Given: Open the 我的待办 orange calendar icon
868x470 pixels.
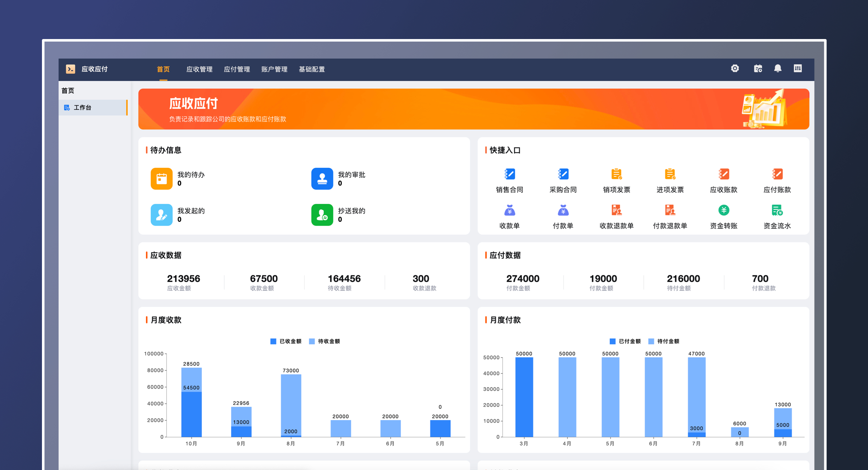Looking at the screenshot, I should coord(161,179).
